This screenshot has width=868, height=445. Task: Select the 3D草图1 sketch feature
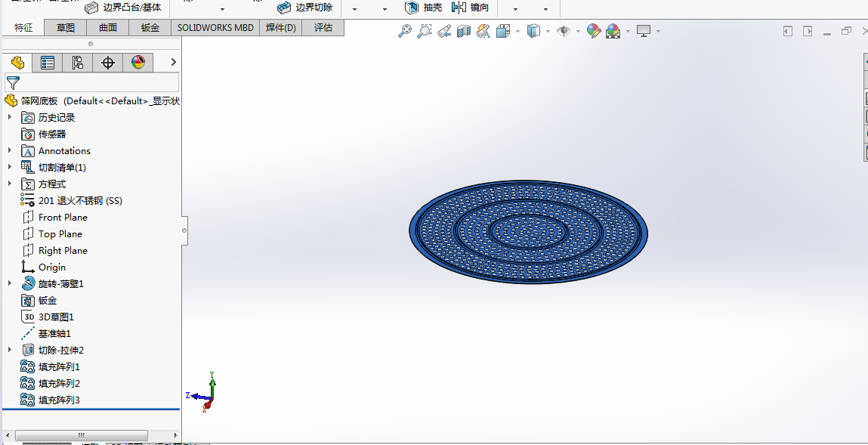point(48,317)
